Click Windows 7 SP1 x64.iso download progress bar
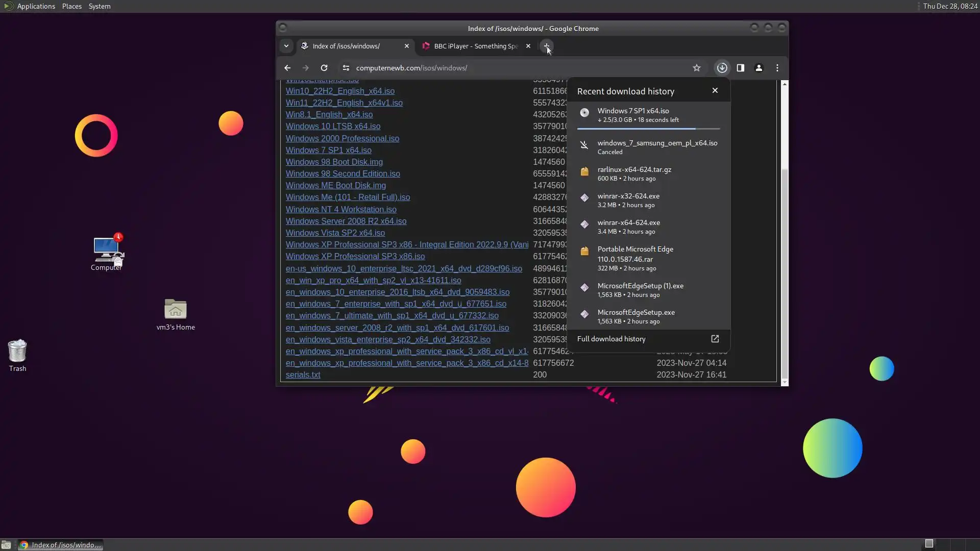The height and width of the screenshot is (551, 980). 648,129
